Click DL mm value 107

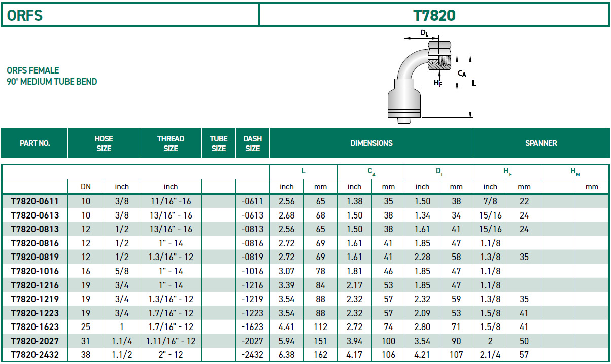456,355
